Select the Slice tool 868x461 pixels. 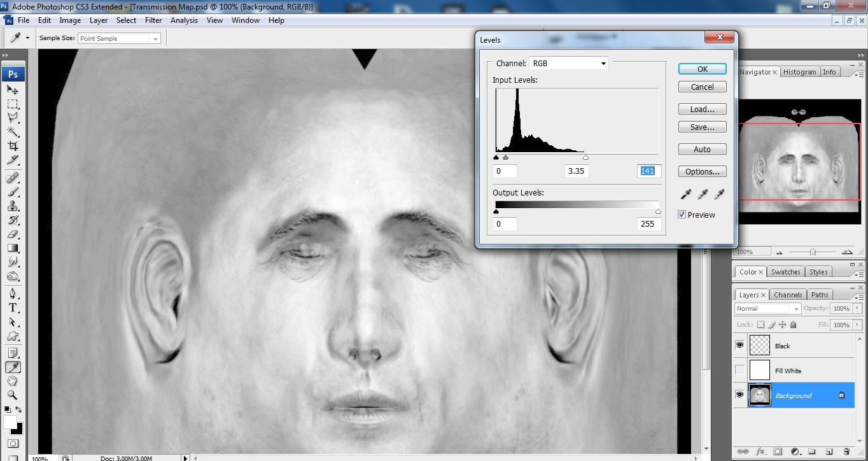coord(13,160)
